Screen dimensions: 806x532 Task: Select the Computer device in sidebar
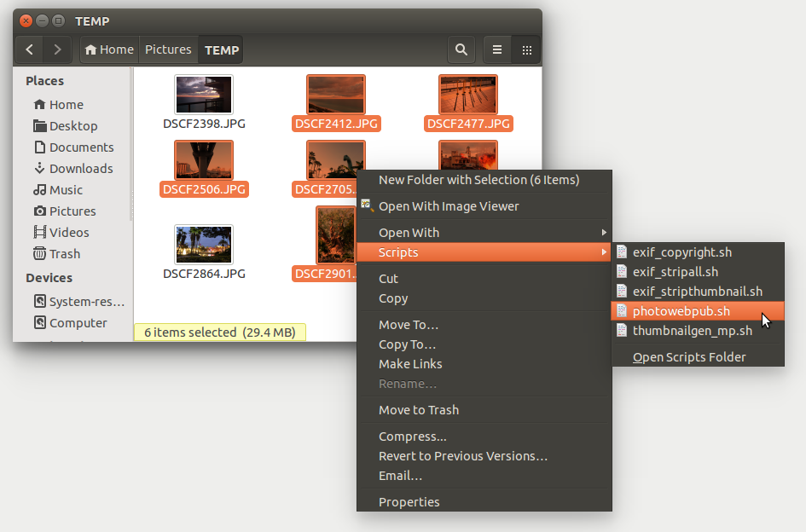[78, 323]
